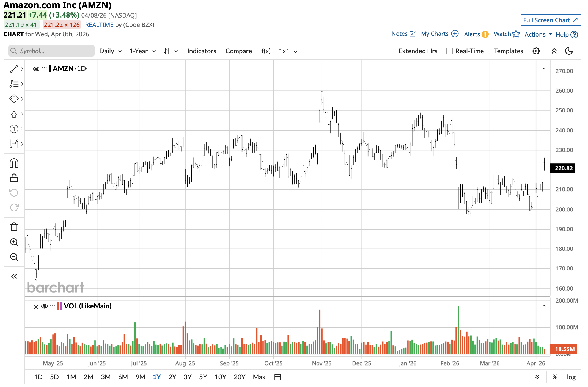The height and width of the screenshot is (387, 588).
Task: Delete drawings with the trash icon
Action: point(14,227)
